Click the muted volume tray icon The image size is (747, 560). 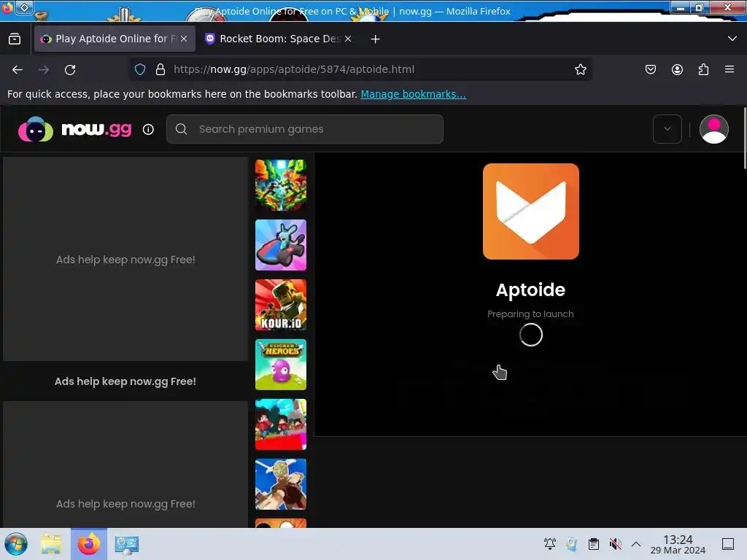(615, 544)
